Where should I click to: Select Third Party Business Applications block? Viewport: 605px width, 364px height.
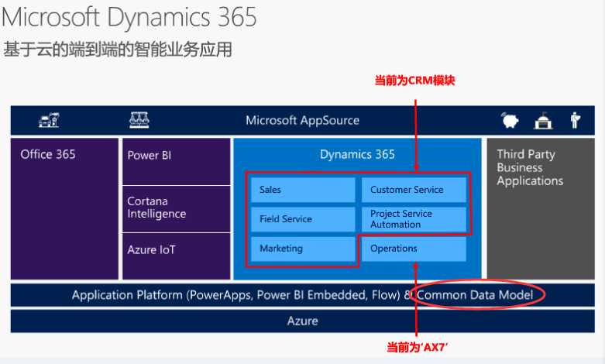click(x=541, y=208)
